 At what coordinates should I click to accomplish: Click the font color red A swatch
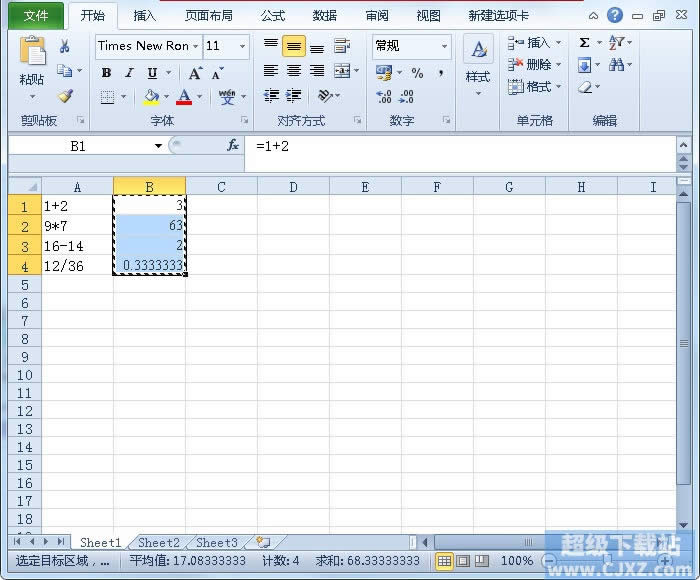[184, 97]
